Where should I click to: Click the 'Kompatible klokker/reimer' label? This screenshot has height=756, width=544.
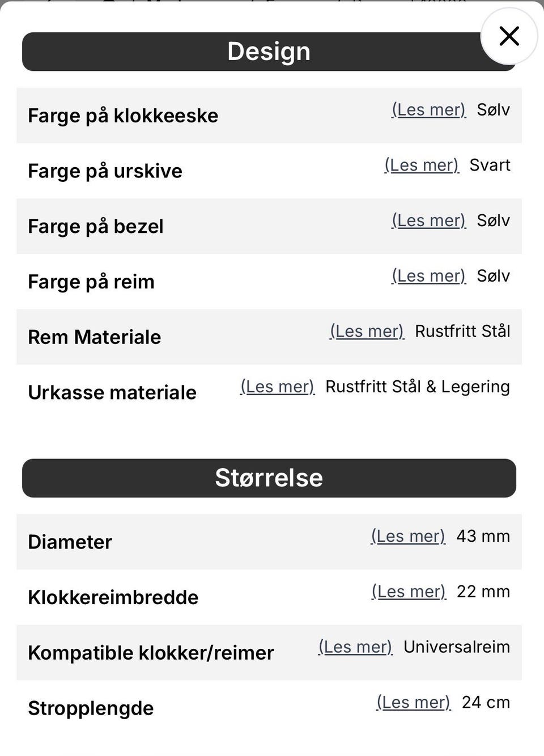[151, 653]
